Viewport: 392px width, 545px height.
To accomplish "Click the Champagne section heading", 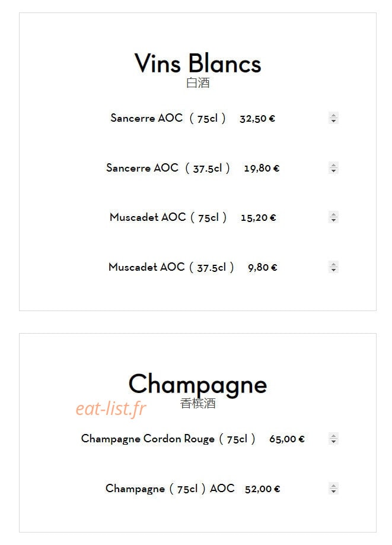I will click(x=197, y=385).
